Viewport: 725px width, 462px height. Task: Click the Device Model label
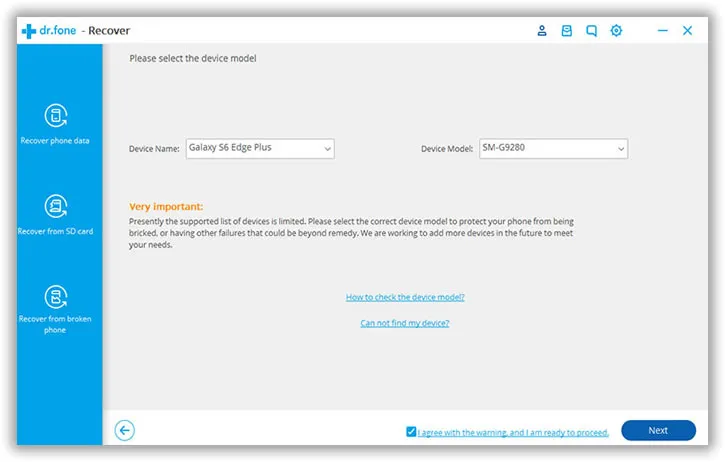point(447,149)
